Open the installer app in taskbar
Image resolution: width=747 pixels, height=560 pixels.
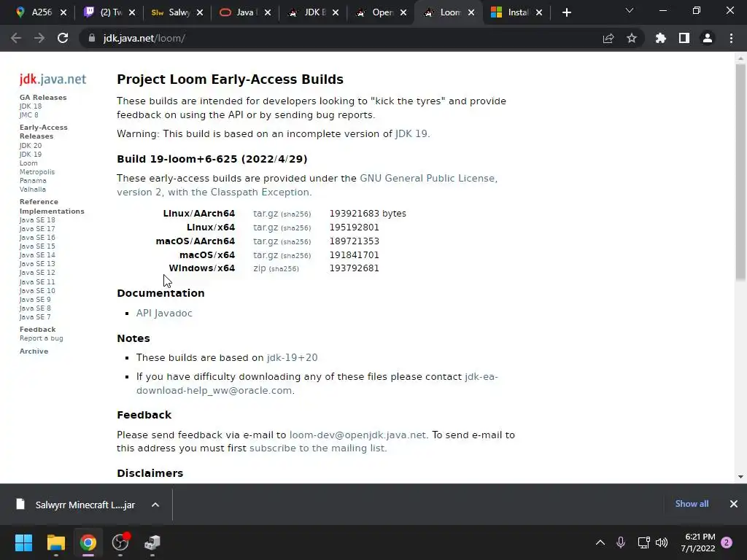152,542
